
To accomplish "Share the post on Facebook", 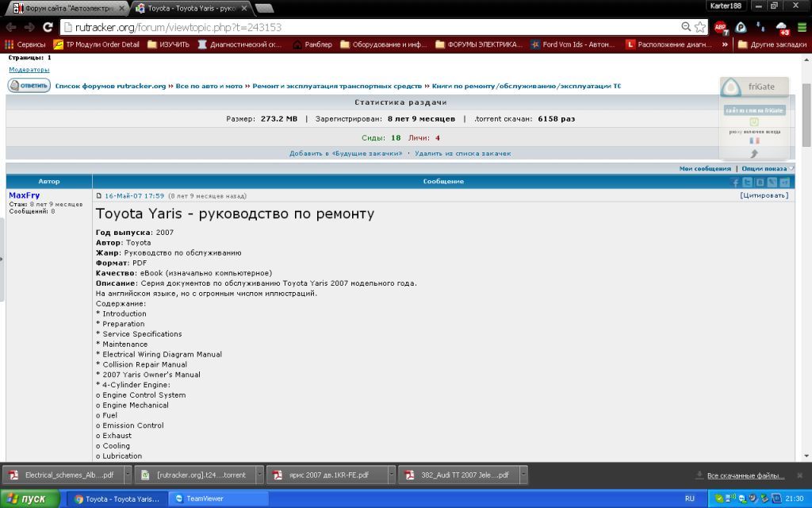I will pyautogui.click(x=735, y=182).
